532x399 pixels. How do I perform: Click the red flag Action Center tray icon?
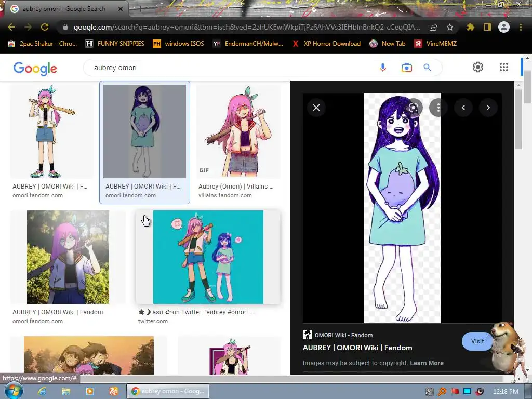tap(455, 392)
